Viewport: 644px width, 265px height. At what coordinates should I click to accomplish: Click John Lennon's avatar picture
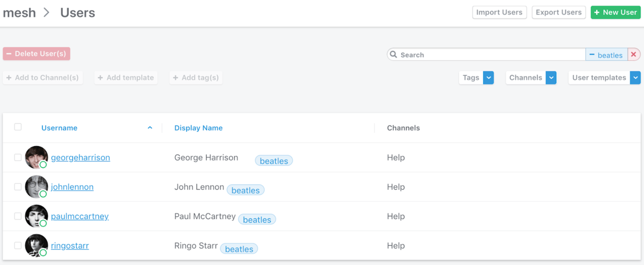(x=36, y=187)
